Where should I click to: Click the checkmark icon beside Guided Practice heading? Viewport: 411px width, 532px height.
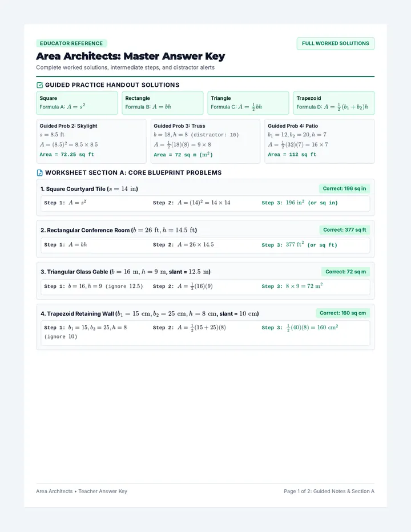[40, 85]
